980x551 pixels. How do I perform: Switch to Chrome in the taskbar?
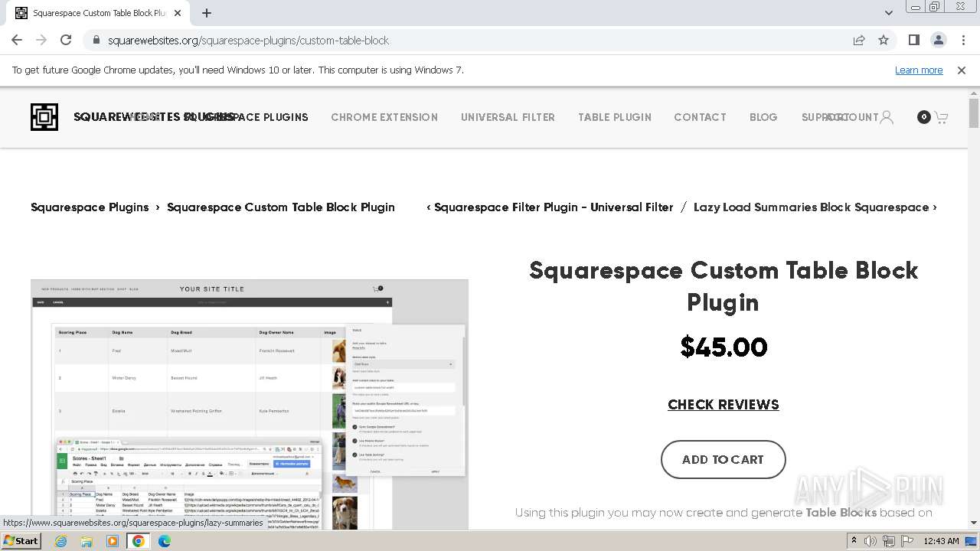pos(138,541)
